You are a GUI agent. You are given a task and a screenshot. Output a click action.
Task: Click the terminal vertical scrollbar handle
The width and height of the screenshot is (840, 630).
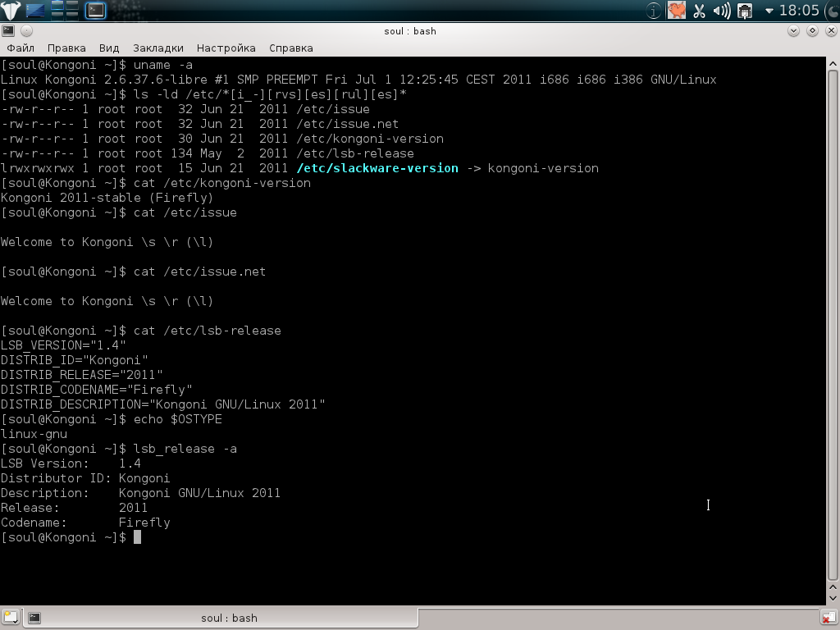[x=833, y=325]
